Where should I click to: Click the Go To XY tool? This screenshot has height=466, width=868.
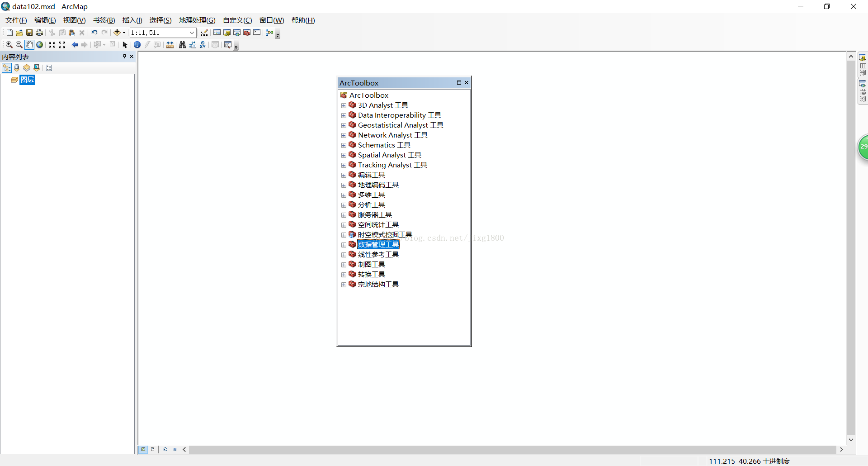click(203, 45)
